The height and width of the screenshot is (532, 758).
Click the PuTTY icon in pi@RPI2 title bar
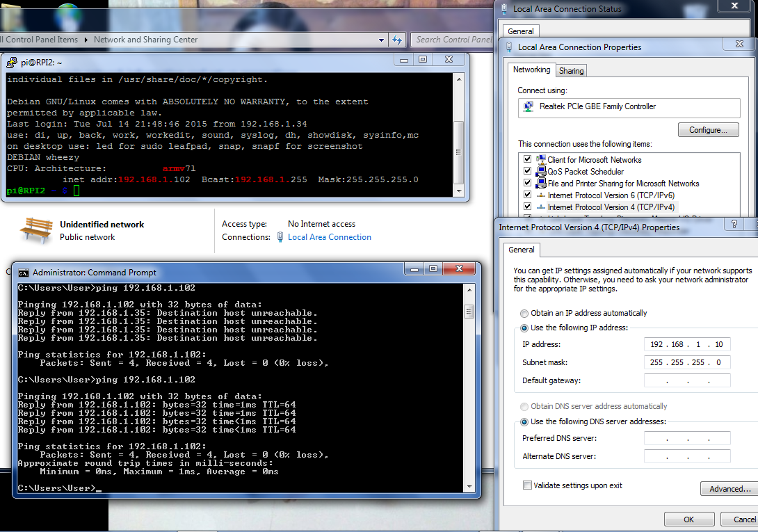point(12,62)
